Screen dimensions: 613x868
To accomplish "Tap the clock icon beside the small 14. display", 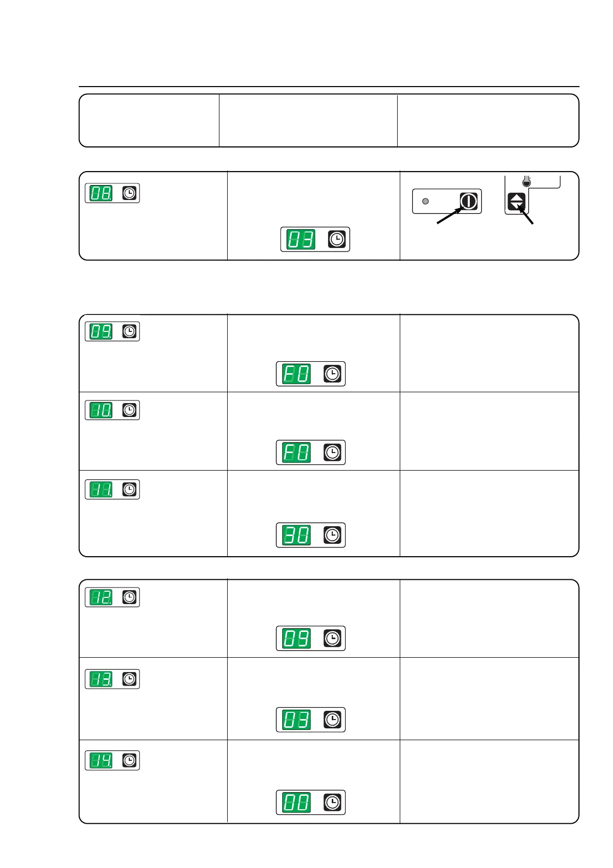I will point(129,760).
